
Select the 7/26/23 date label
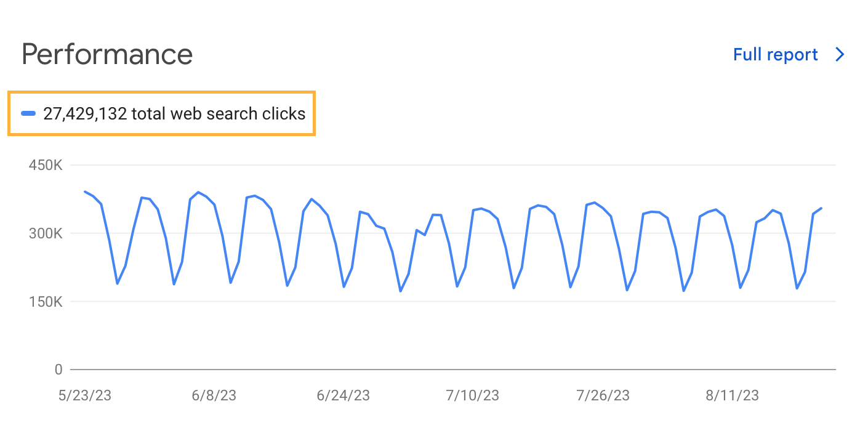tap(603, 395)
